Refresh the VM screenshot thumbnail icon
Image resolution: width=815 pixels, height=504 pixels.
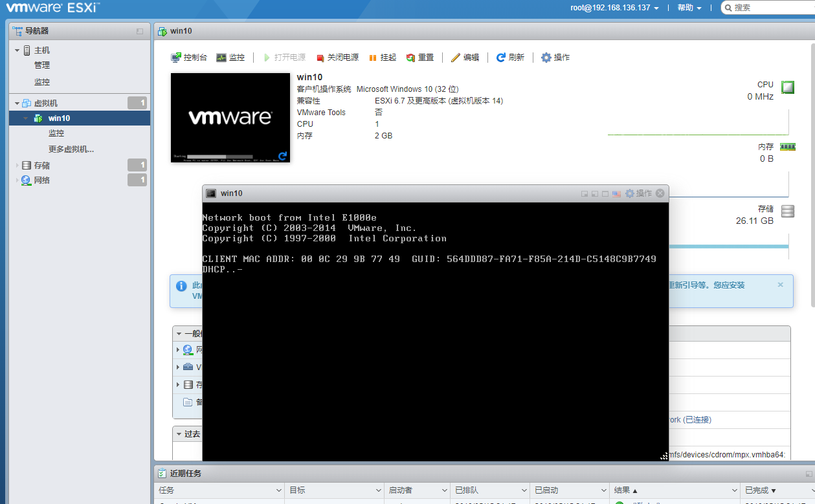point(282,156)
